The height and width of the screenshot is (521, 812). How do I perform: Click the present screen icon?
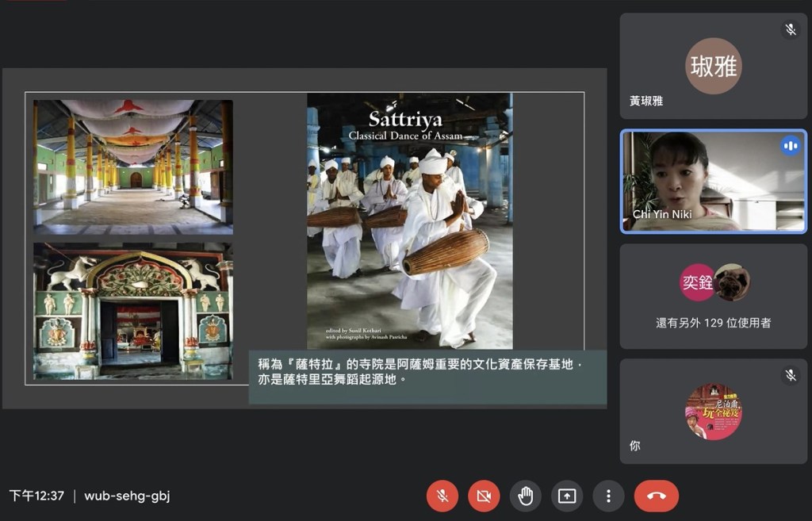567,496
